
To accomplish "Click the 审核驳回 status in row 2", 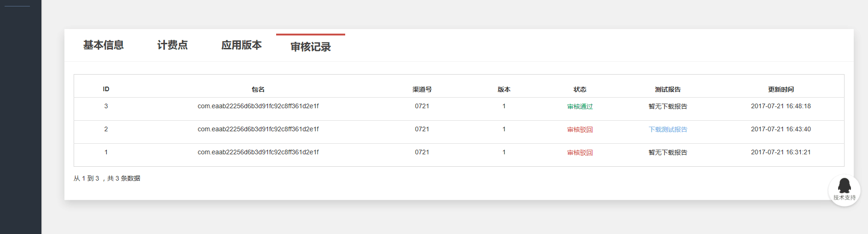I will tap(580, 129).
